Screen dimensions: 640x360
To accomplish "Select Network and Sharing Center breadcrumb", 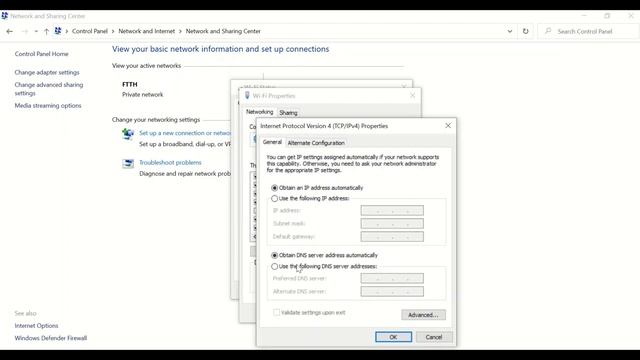I will click(x=223, y=31).
